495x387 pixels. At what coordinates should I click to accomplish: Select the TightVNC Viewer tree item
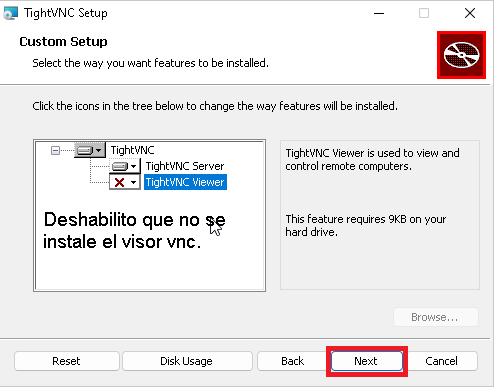click(x=185, y=182)
